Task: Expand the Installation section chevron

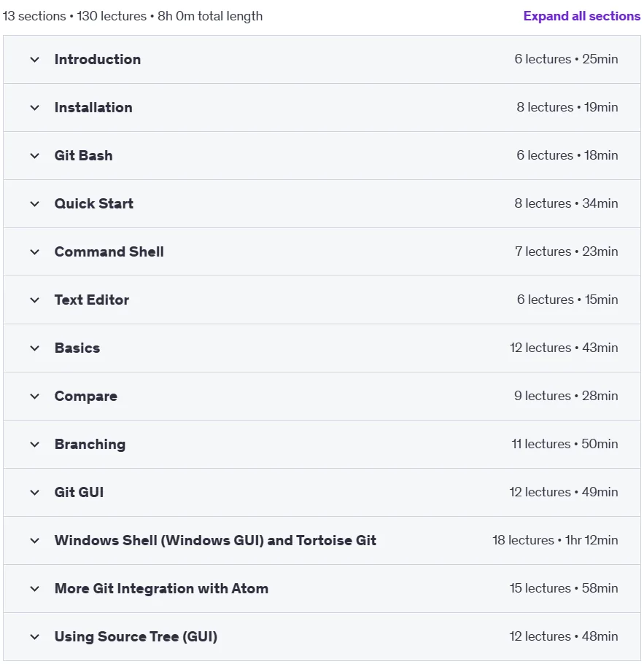Action: click(x=35, y=108)
